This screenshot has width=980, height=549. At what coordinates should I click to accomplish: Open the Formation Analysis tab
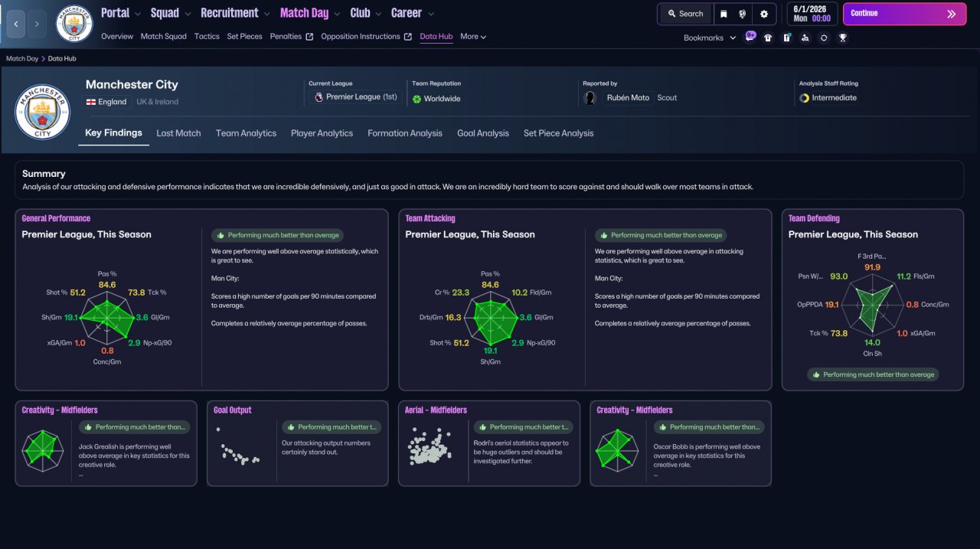(x=405, y=133)
